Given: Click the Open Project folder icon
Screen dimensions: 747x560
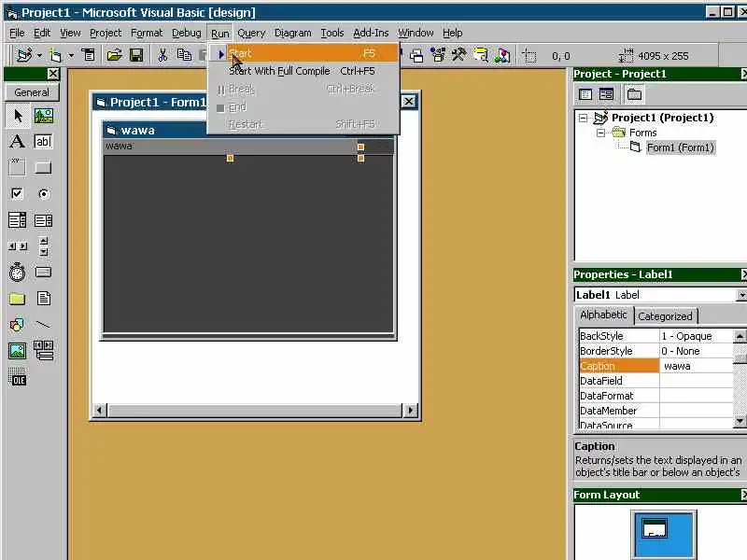Looking at the screenshot, I should pyautogui.click(x=114, y=56).
